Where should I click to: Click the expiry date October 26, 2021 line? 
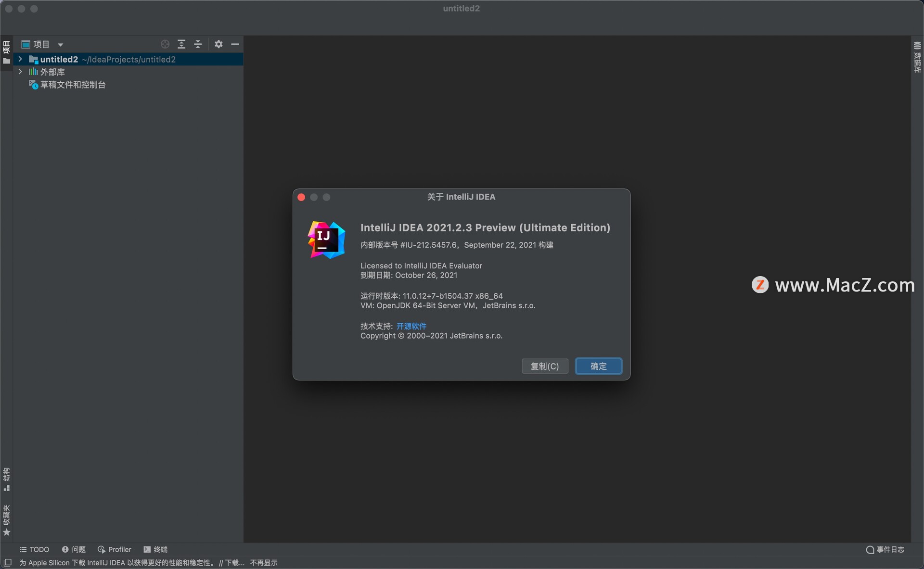(409, 275)
